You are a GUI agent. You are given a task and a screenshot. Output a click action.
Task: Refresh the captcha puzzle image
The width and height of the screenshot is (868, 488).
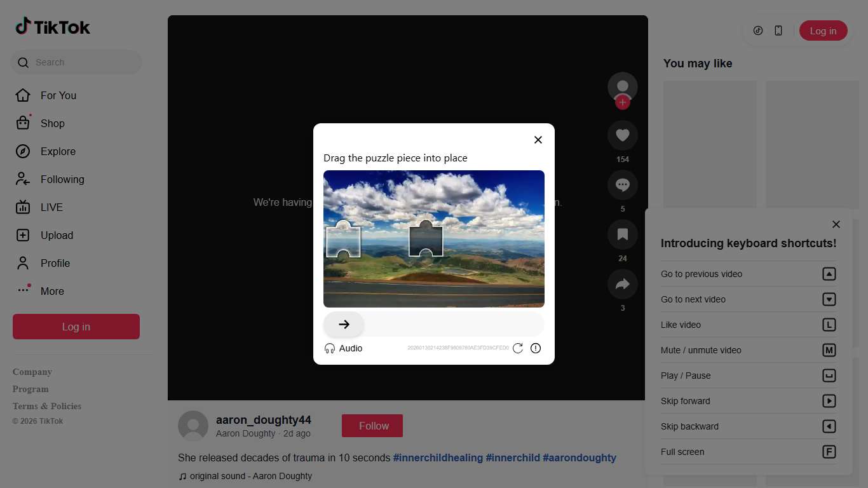point(518,348)
